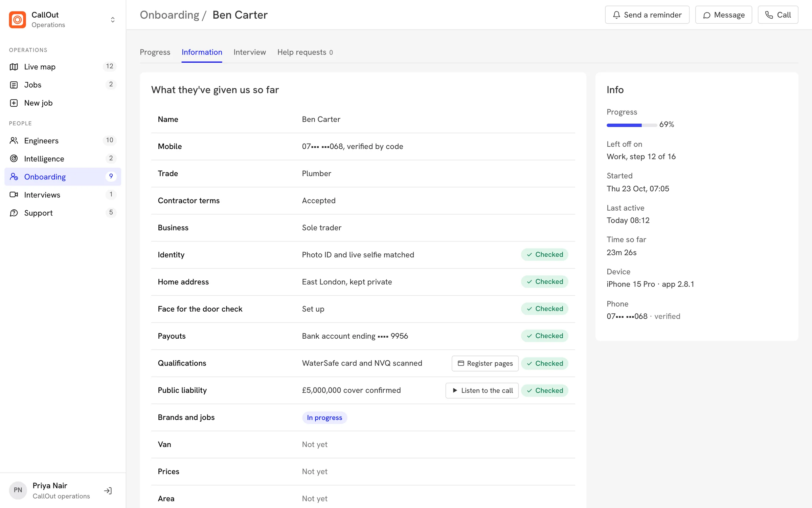Click the Engineers count badge 10
812x508 pixels.
pyautogui.click(x=110, y=140)
